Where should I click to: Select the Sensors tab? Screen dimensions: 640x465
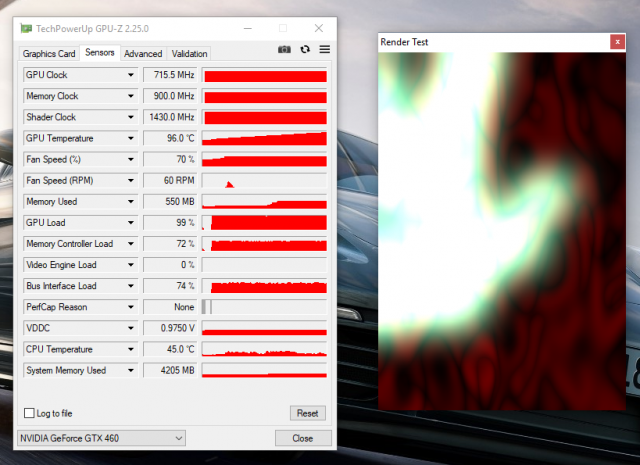(100, 53)
